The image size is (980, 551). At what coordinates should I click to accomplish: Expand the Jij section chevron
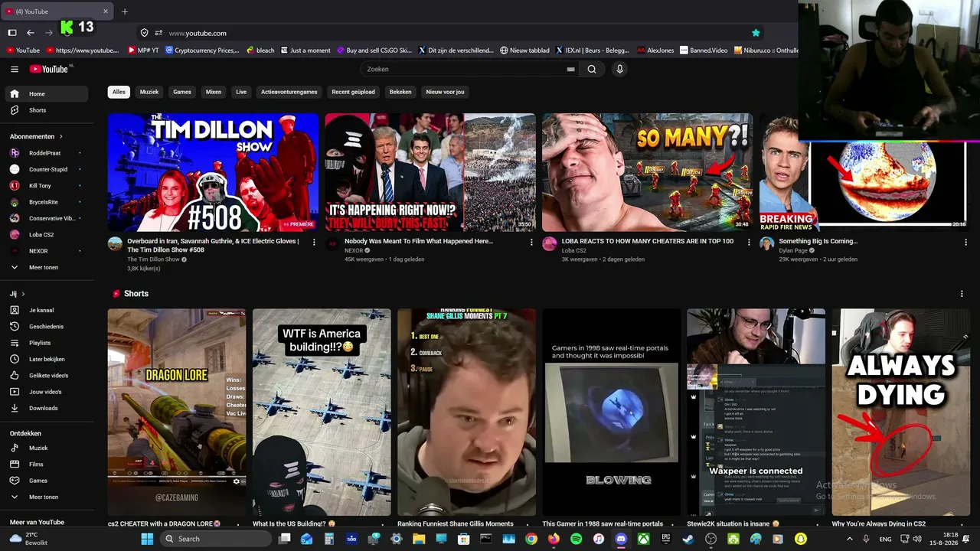pyautogui.click(x=23, y=294)
